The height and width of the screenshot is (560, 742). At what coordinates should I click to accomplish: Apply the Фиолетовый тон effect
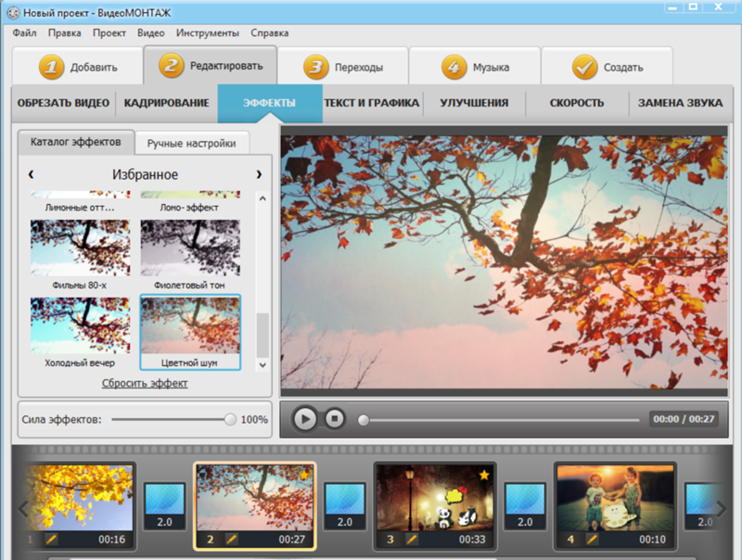click(190, 254)
